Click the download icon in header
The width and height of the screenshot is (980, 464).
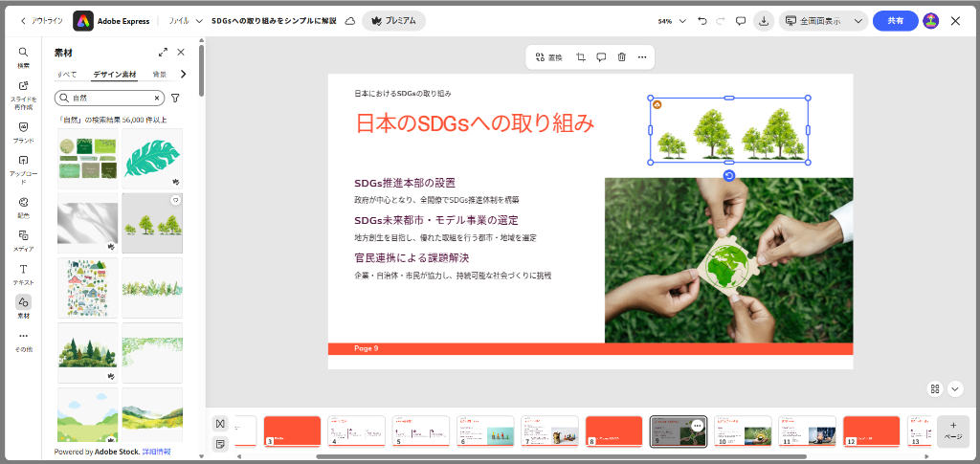click(x=764, y=21)
